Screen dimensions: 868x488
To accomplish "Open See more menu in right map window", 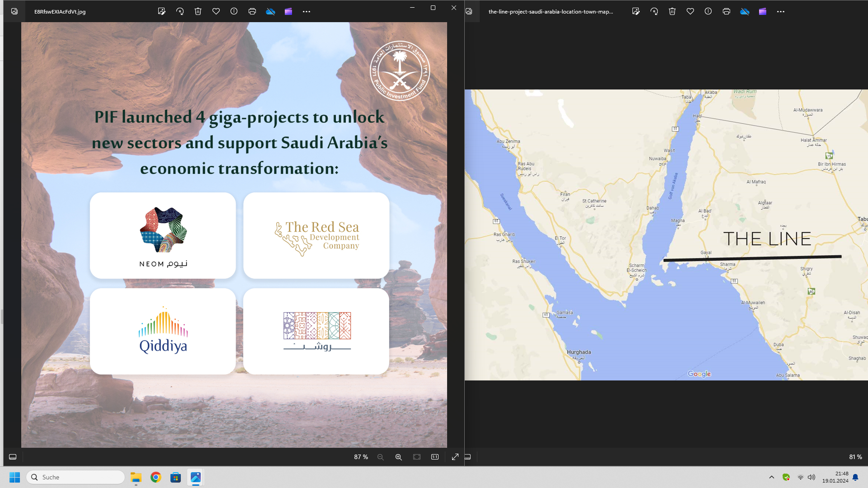I will click(781, 11).
